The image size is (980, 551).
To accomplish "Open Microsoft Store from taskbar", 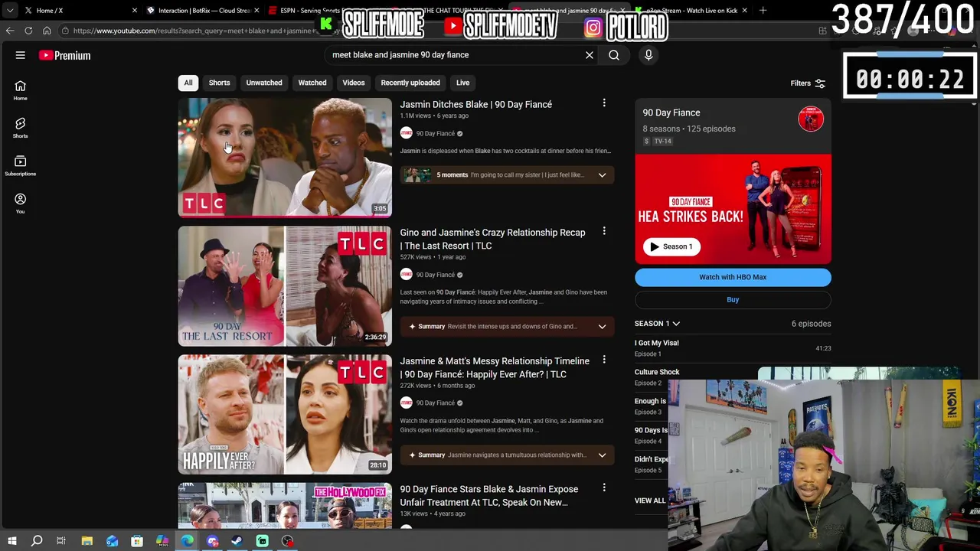I will [x=137, y=541].
